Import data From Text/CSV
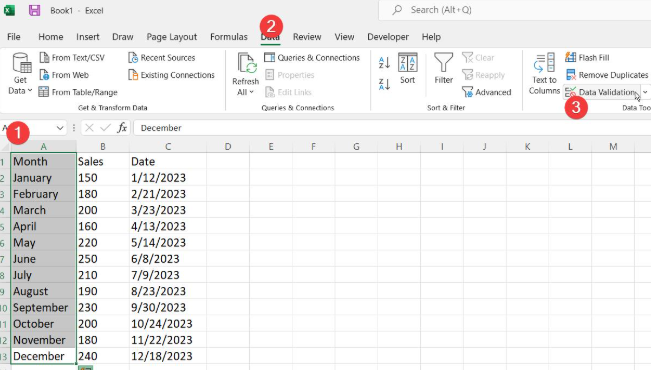Screen dimensions: 653x370 72,58
